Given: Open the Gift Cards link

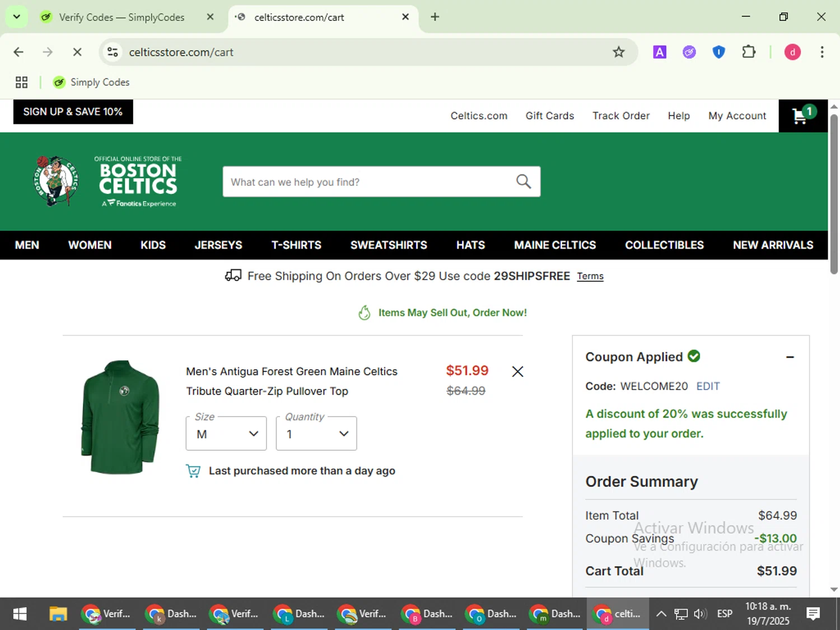Looking at the screenshot, I should click(x=549, y=116).
